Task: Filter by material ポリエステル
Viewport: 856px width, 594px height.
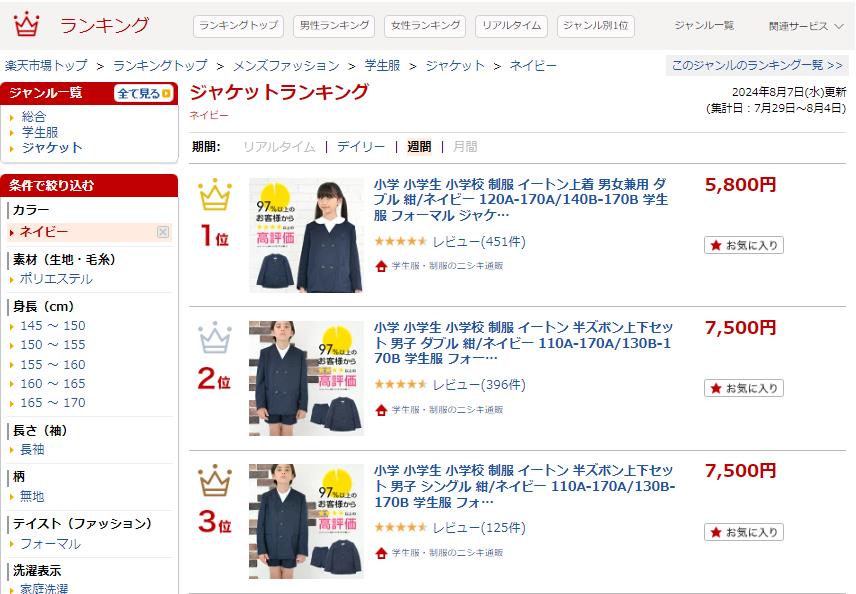Action: click(x=56, y=279)
